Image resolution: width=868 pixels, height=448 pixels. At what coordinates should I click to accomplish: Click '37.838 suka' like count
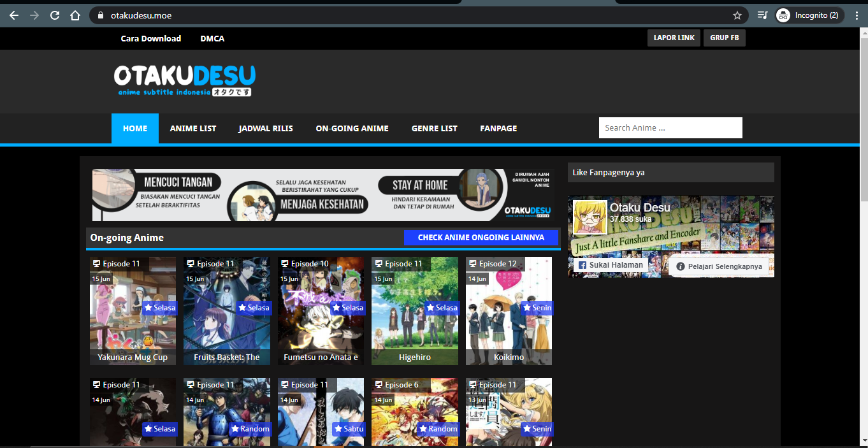pyautogui.click(x=631, y=219)
